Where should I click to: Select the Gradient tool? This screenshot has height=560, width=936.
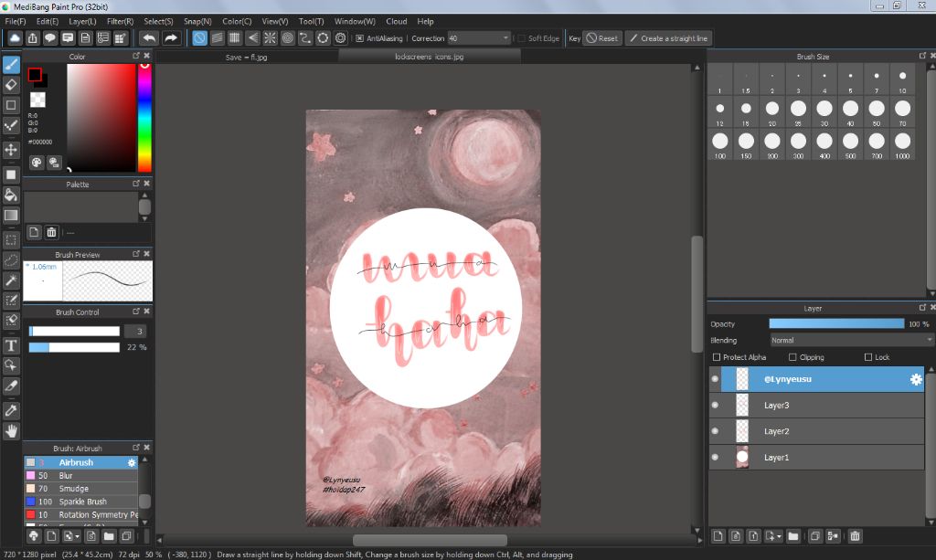tap(11, 215)
